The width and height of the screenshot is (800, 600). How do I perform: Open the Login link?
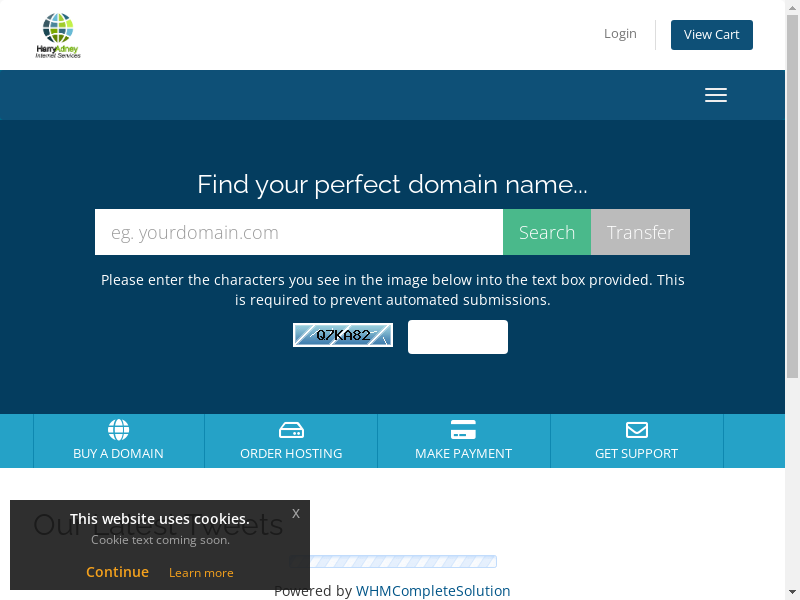(x=620, y=34)
